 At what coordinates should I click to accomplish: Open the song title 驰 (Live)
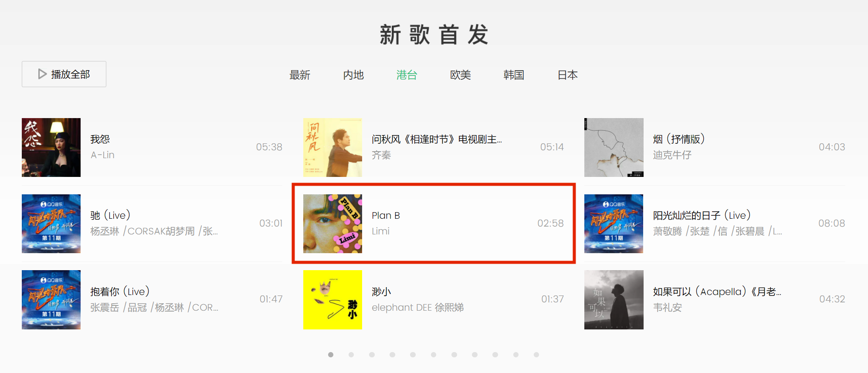point(110,215)
